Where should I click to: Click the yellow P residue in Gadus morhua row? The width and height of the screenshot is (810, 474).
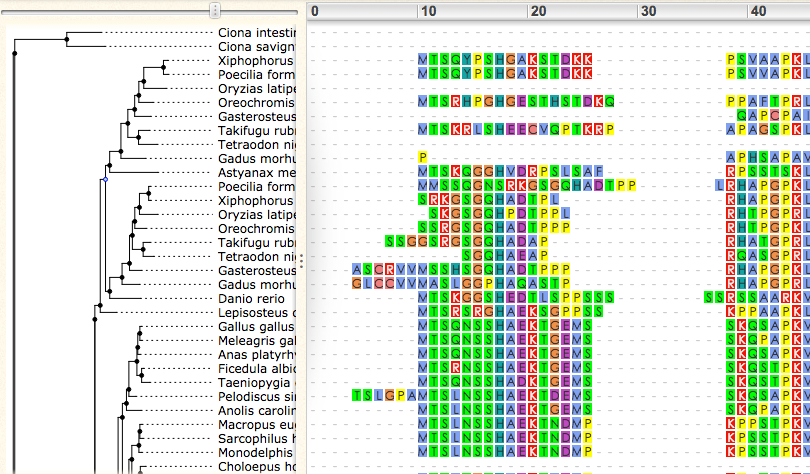423,157
